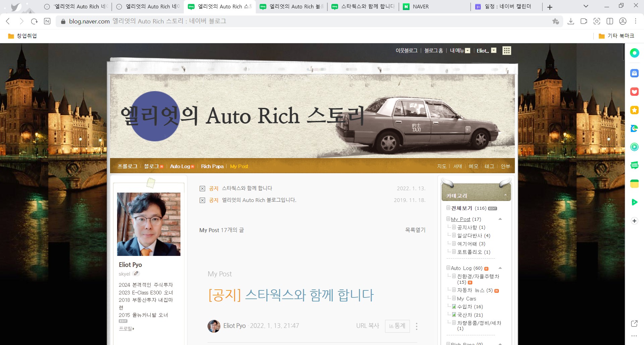Click the EDIT badge beside 전체보기
The image size is (644, 345).
click(492, 208)
